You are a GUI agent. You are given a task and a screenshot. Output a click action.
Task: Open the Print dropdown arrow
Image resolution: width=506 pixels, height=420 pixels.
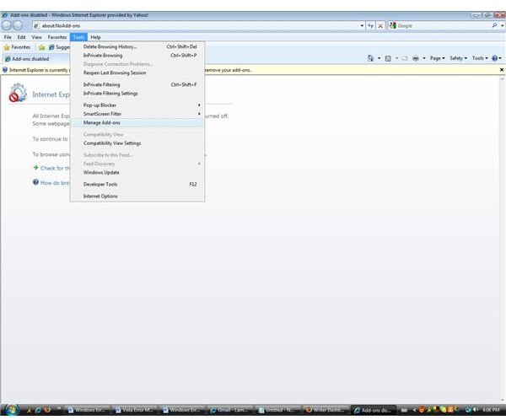tap(424, 58)
